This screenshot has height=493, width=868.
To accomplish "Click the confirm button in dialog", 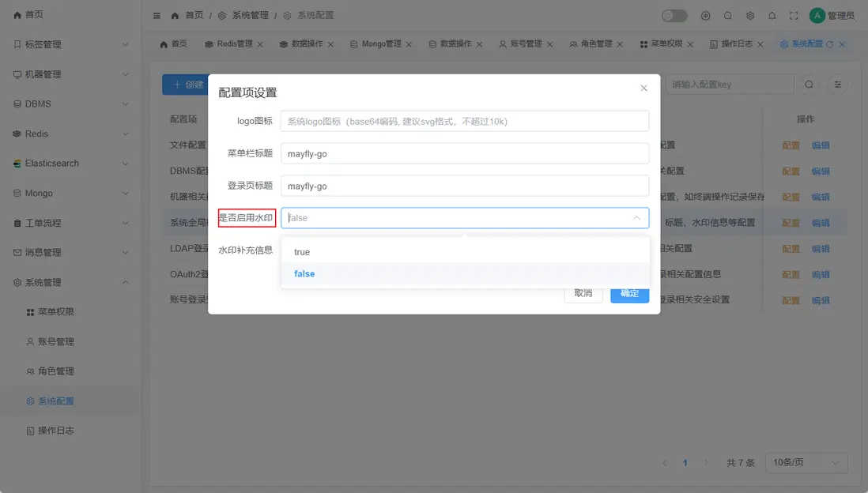I will (629, 293).
